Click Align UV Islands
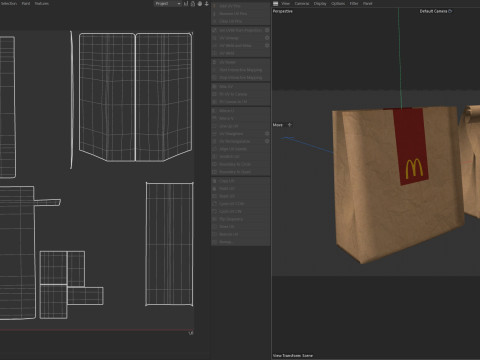The height and width of the screenshot is (360, 480). (x=241, y=149)
